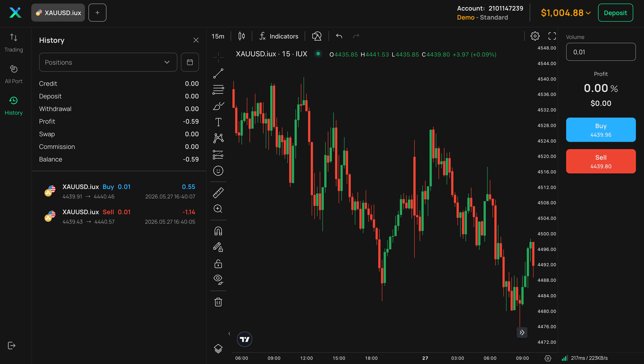The height and width of the screenshot is (364, 644).
Task: Open the XAUUSD.iux symbol tab
Action: (58, 13)
